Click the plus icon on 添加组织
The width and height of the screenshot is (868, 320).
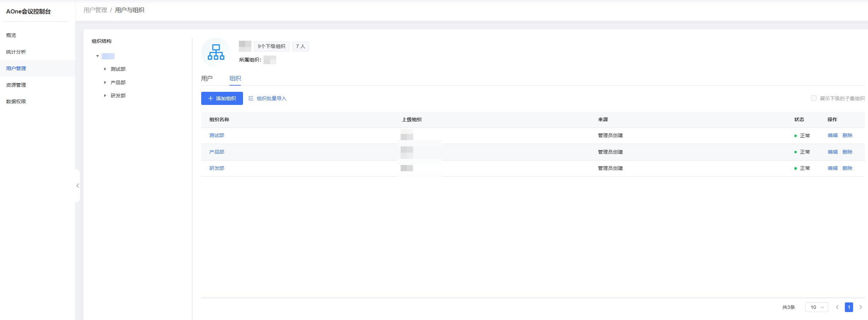pyautogui.click(x=211, y=98)
